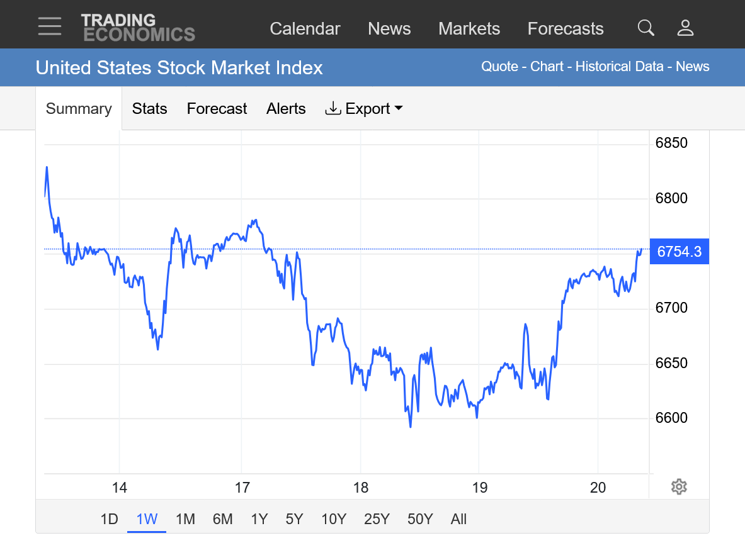Set chart range to 1D
745x560 pixels.
(109, 519)
